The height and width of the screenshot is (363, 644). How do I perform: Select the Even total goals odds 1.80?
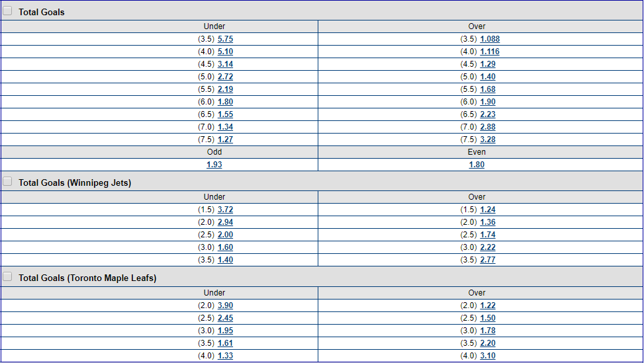[x=477, y=165]
